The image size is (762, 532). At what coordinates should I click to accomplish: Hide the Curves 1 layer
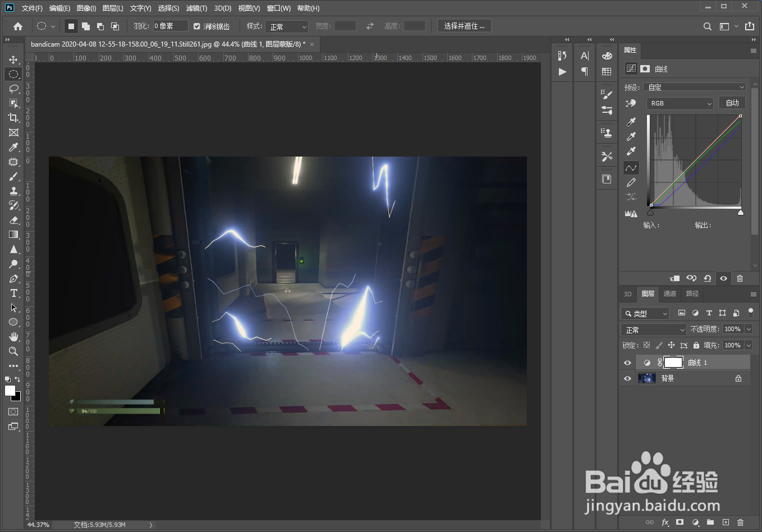627,363
